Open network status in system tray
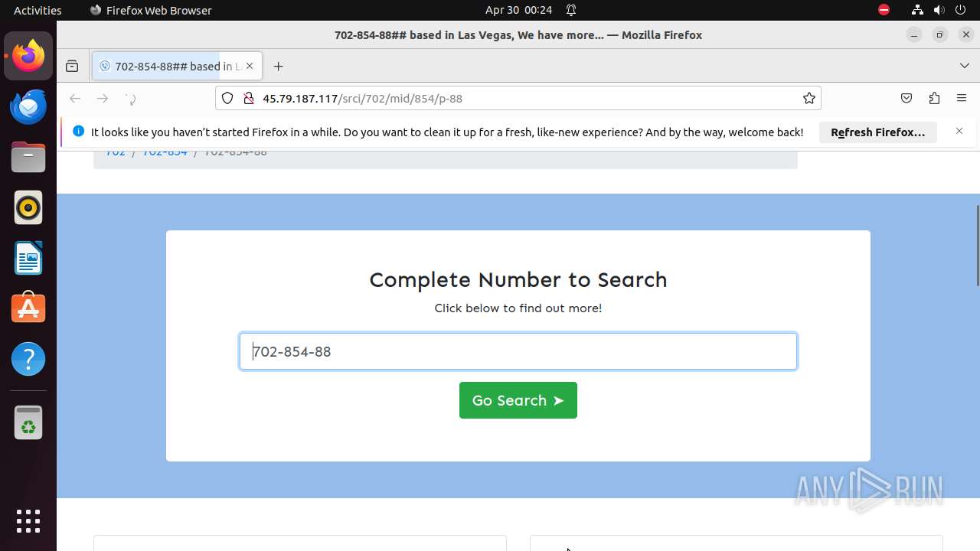This screenshot has width=980, height=551. (917, 10)
